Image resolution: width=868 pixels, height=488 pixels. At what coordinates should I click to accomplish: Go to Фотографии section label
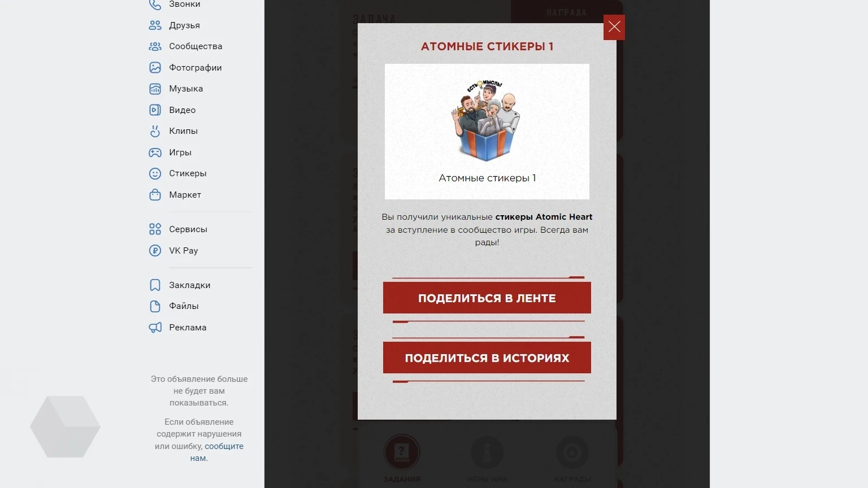196,68
